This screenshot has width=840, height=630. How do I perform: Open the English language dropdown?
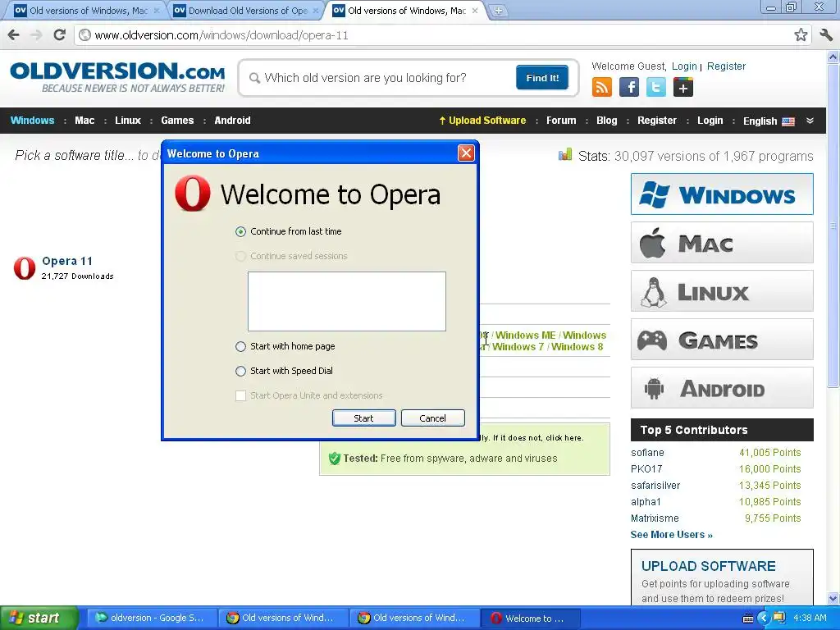(769, 121)
